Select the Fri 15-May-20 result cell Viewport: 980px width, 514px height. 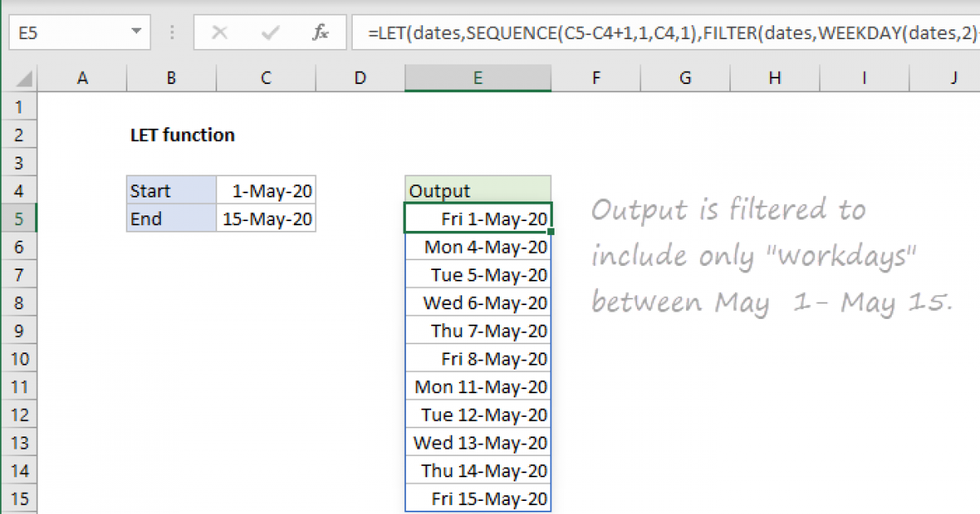pyautogui.click(x=478, y=498)
